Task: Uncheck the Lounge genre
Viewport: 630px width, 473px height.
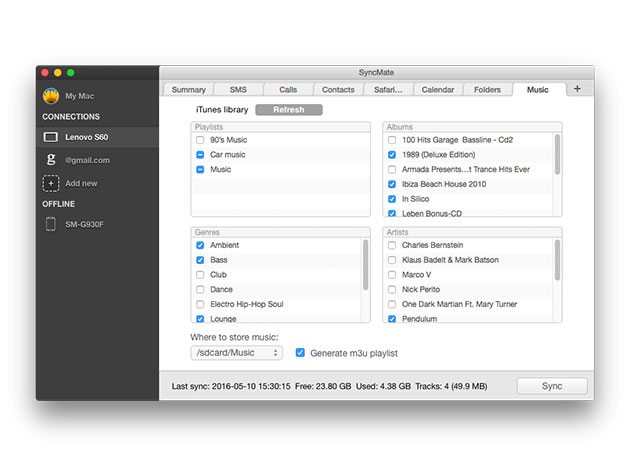Action: point(200,319)
